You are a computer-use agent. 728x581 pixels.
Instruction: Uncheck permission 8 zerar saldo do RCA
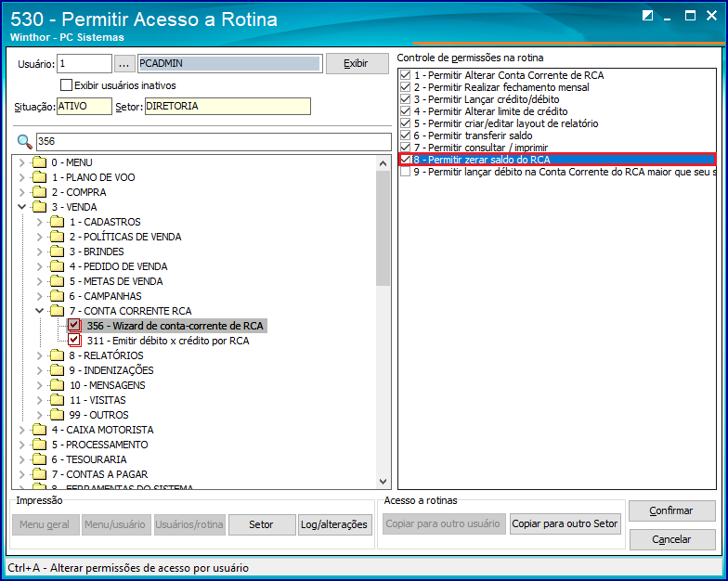pos(405,160)
